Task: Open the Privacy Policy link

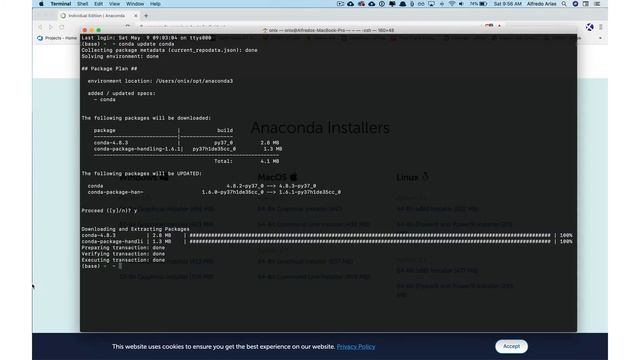Action: click(356, 347)
